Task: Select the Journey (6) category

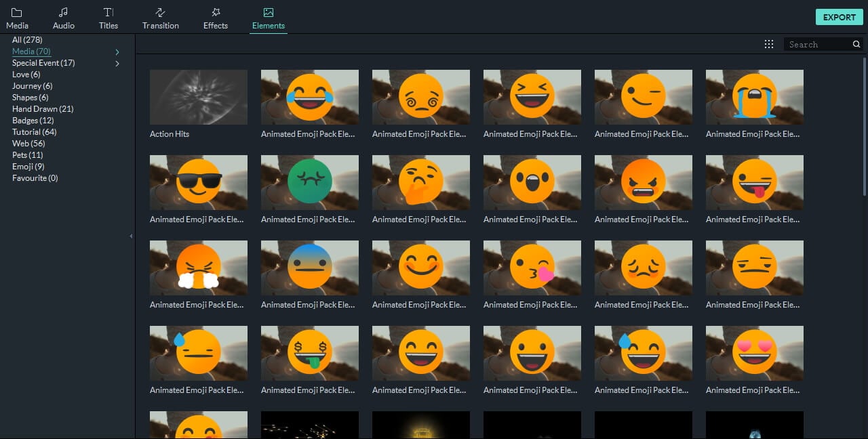Action: 32,86
